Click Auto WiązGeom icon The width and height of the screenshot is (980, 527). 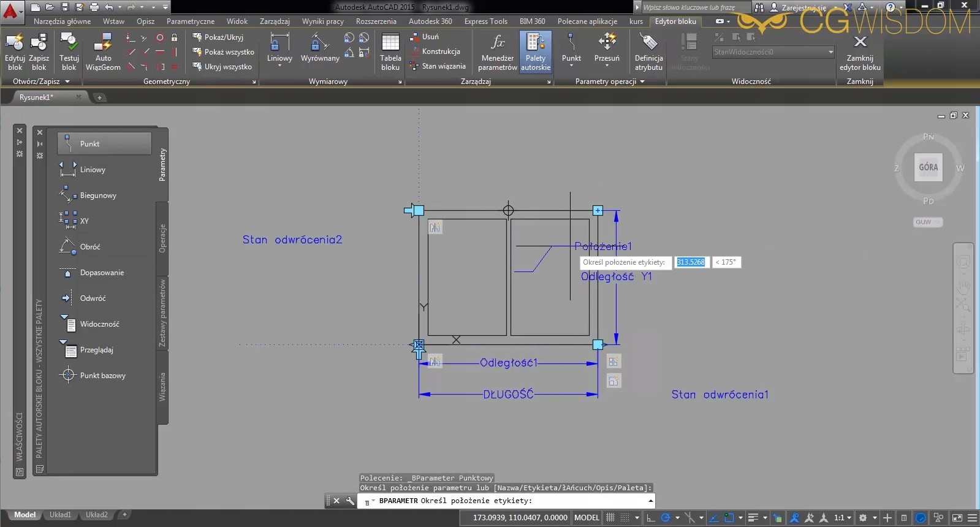pos(103,51)
